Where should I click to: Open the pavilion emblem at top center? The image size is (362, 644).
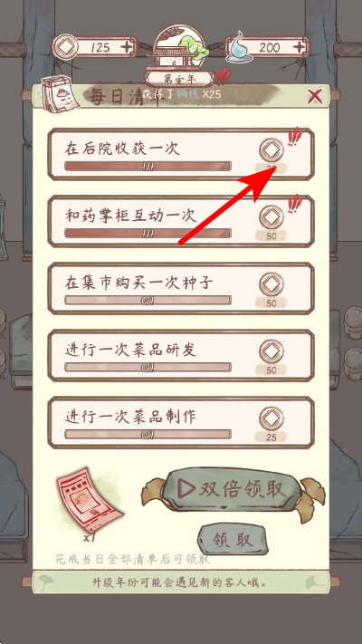tap(181, 46)
